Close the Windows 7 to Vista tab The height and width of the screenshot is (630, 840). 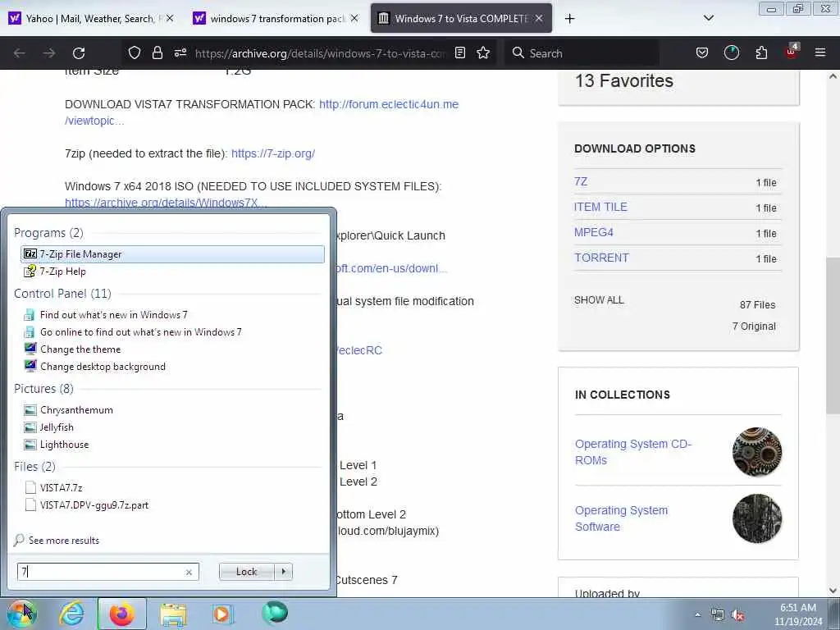pos(539,18)
